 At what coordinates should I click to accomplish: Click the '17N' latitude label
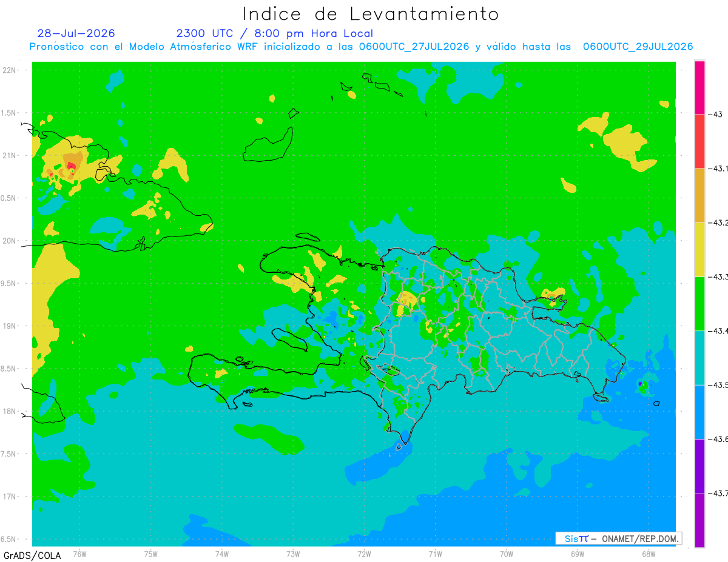10,497
